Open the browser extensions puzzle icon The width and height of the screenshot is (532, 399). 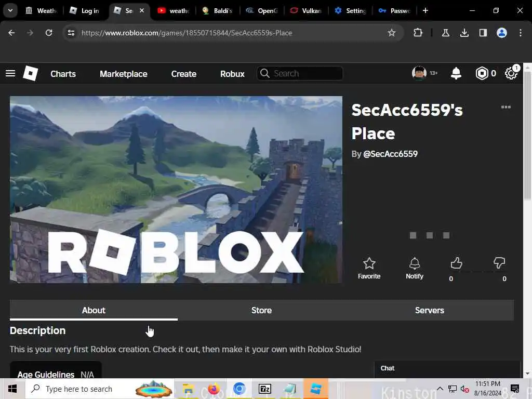(418, 33)
